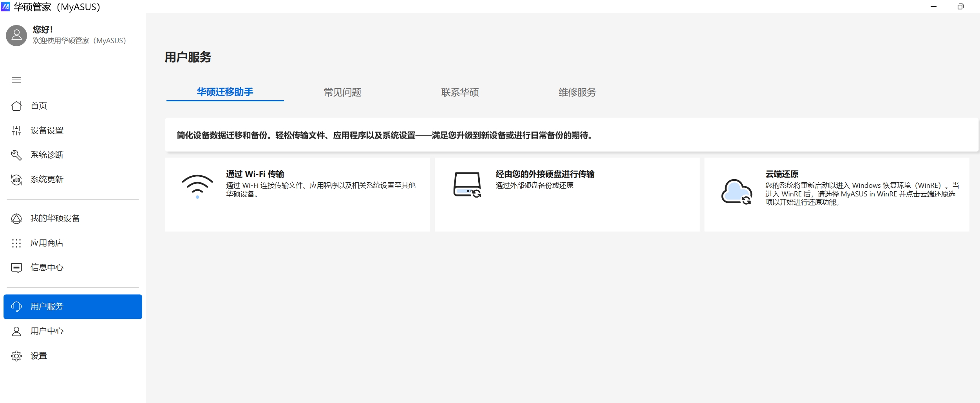Click the User Center (用户中心) person icon

tap(16, 331)
